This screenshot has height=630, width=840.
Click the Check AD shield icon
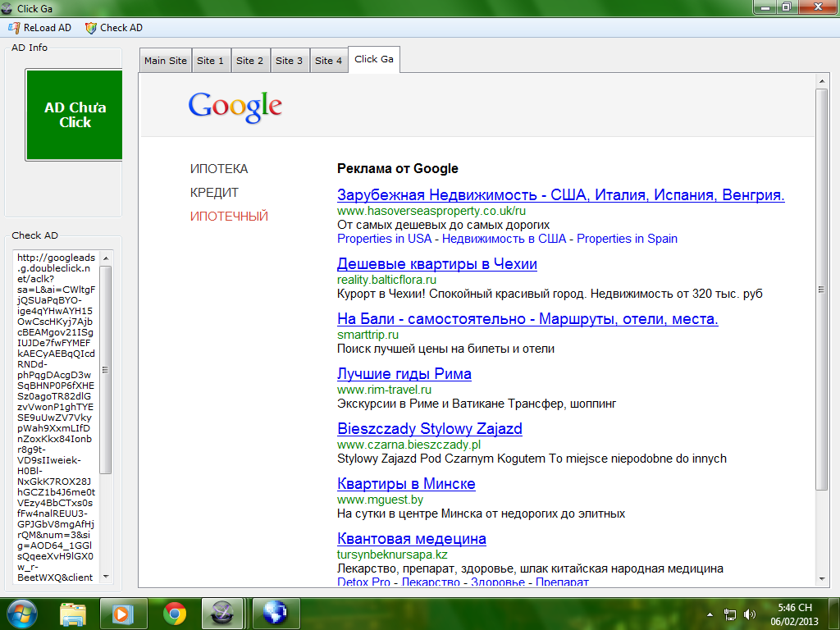coord(91,28)
